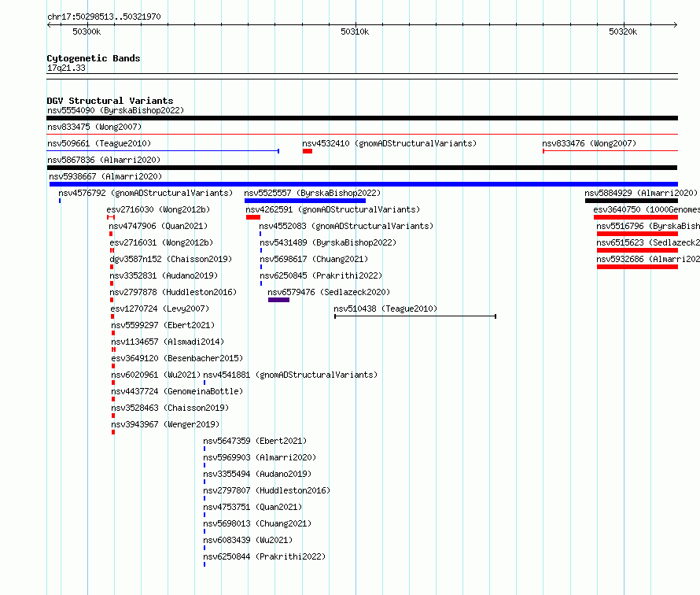The height and width of the screenshot is (595, 700).
Task: Click the 50320k ruler position label
Action: [x=623, y=31]
